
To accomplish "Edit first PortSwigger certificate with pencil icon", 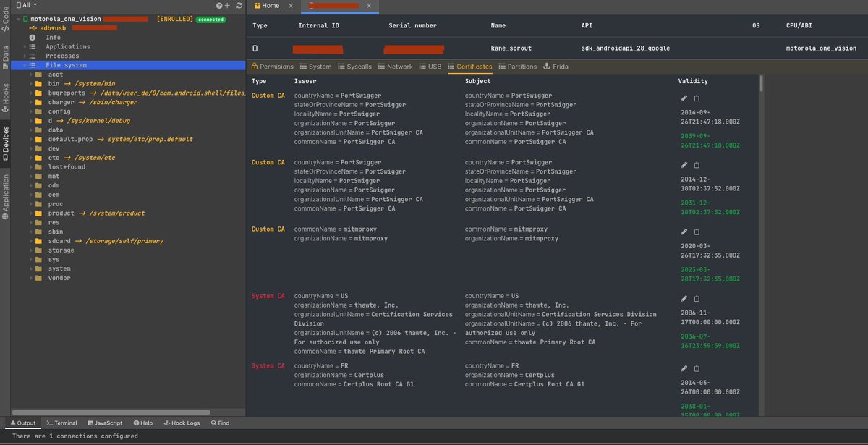I will pos(684,98).
